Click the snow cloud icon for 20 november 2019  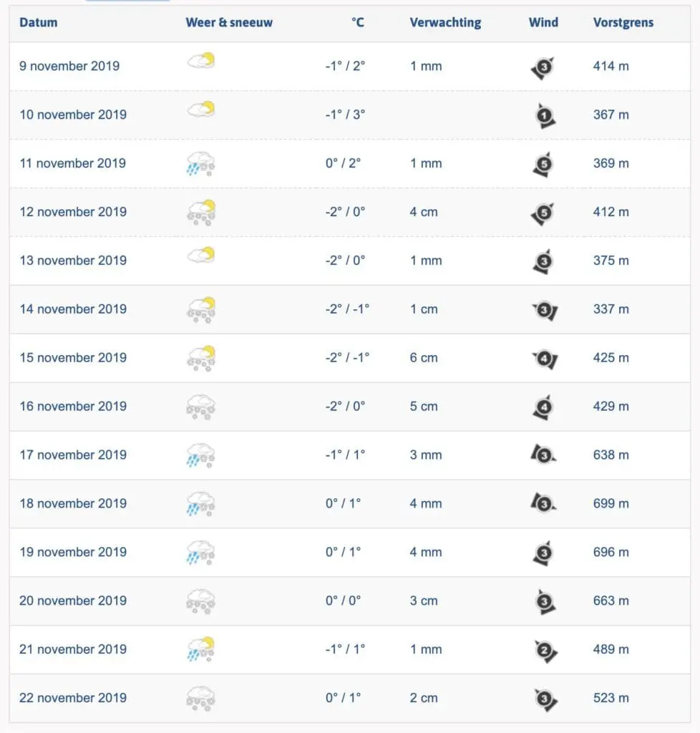coord(201,601)
